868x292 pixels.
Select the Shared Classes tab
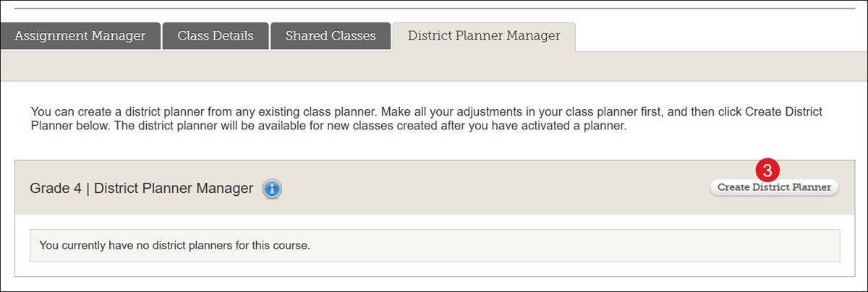pos(330,36)
